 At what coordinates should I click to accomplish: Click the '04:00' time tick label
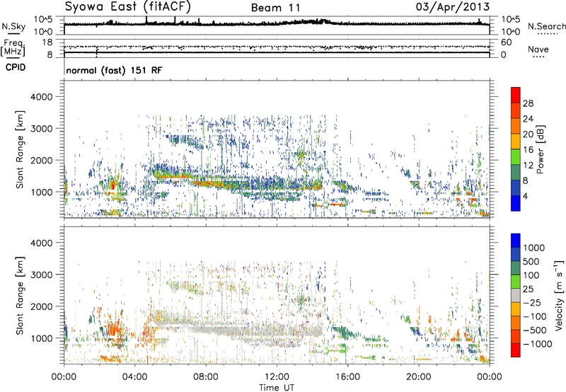point(135,377)
